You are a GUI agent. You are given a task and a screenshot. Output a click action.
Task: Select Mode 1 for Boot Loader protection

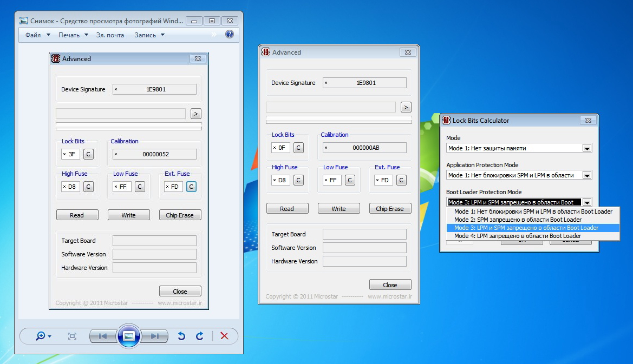(x=533, y=211)
